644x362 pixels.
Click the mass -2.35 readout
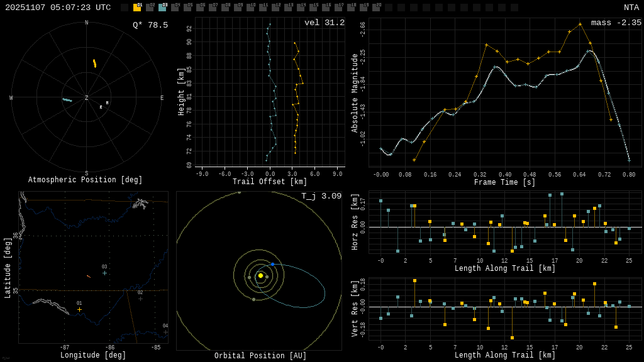[616, 23]
